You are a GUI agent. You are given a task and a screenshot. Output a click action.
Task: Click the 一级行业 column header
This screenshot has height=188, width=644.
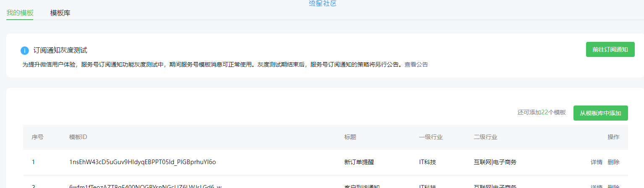click(430, 137)
